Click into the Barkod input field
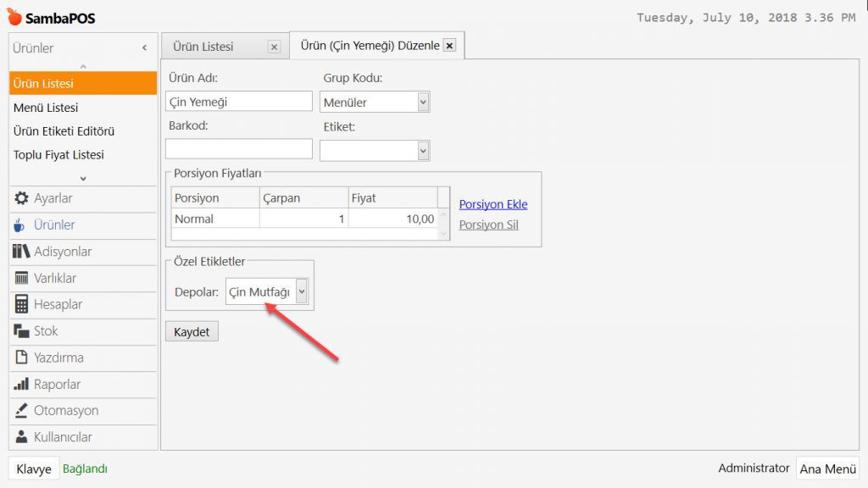868x488 pixels. tap(239, 149)
